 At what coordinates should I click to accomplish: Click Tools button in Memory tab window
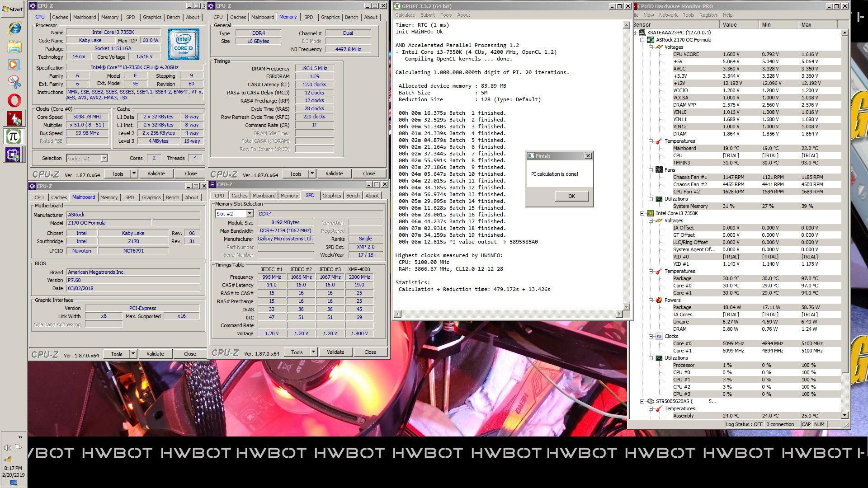pyautogui.click(x=296, y=174)
